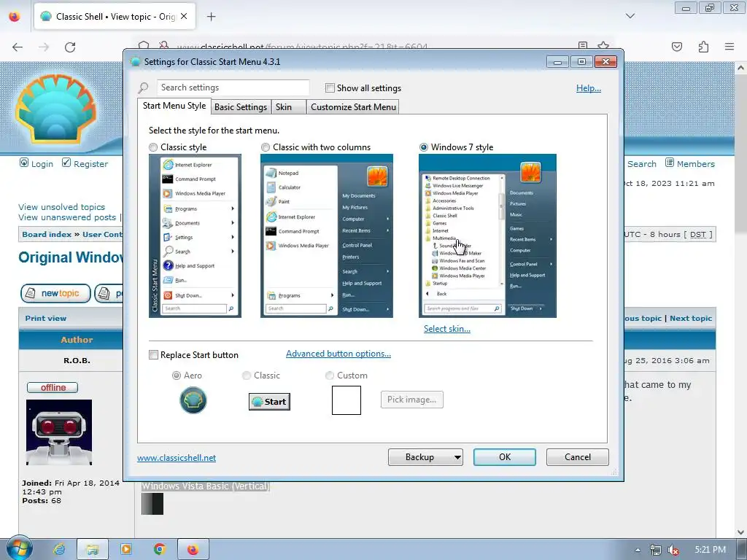Click the Save to Pocket icon
747x560 pixels.
[677, 47]
